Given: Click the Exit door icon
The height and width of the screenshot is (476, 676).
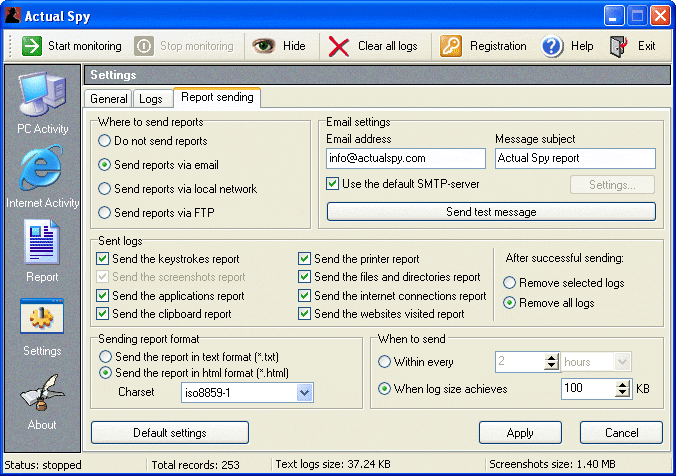Looking at the screenshot, I should tap(618, 46).
